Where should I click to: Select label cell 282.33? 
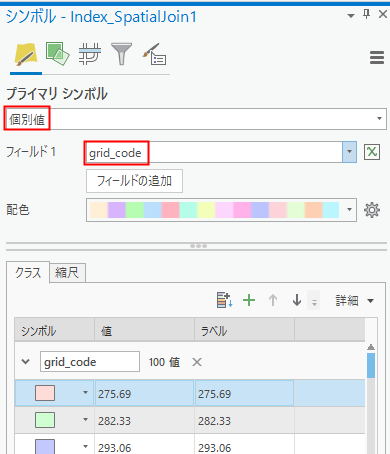pyautogui.click(x=244, y=420)
